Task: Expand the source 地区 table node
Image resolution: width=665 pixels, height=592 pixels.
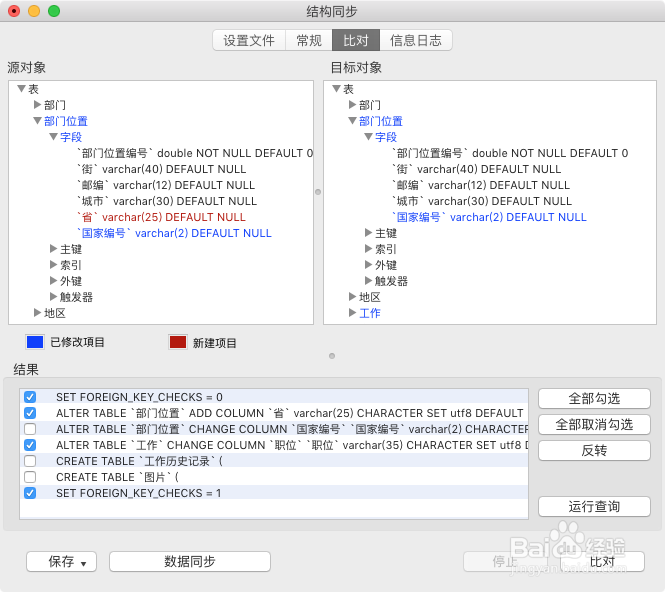Action: (x=37, y=313)
